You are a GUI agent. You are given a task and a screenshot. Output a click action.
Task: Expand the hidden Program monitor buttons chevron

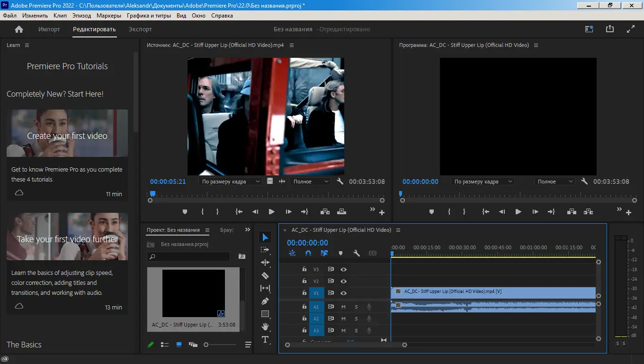(619, 209)
